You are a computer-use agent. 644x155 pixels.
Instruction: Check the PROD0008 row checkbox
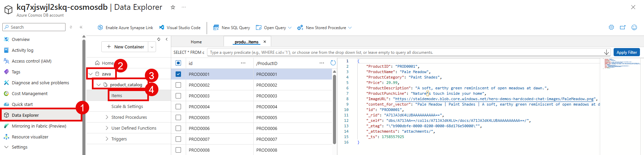pyautogui.click(x=178, y=150)
